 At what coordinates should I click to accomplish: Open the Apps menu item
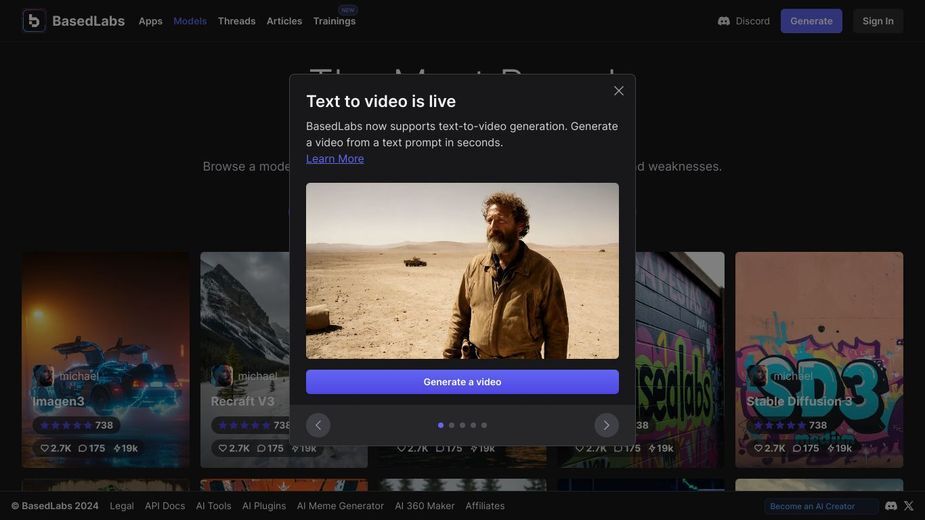150,21
